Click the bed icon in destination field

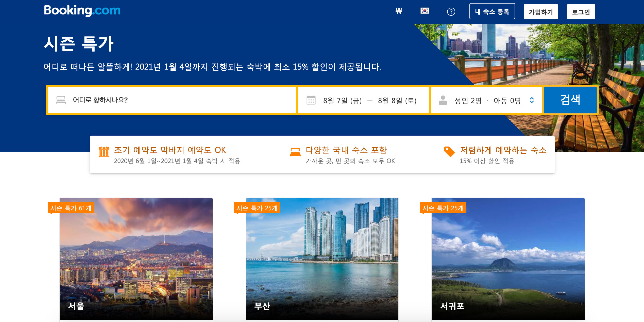[61, 100]
